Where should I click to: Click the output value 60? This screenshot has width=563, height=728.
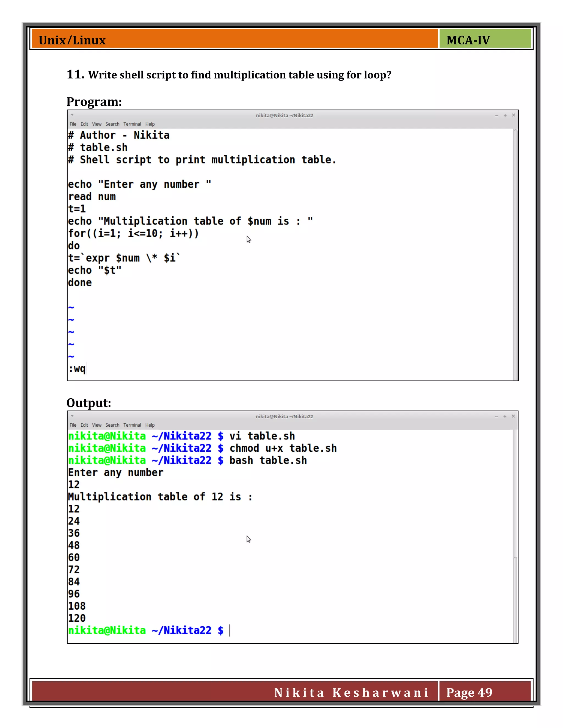click(x=74, y=557)
